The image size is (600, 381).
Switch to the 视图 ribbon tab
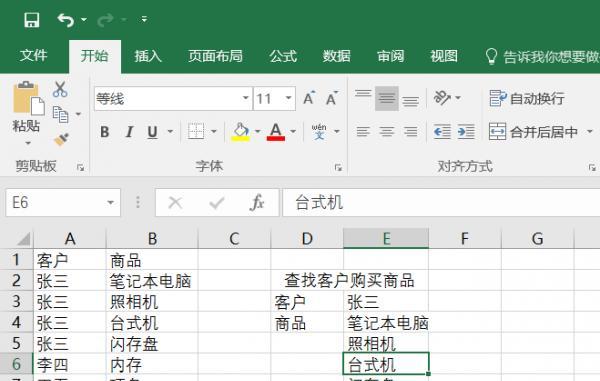coord(444,56)
